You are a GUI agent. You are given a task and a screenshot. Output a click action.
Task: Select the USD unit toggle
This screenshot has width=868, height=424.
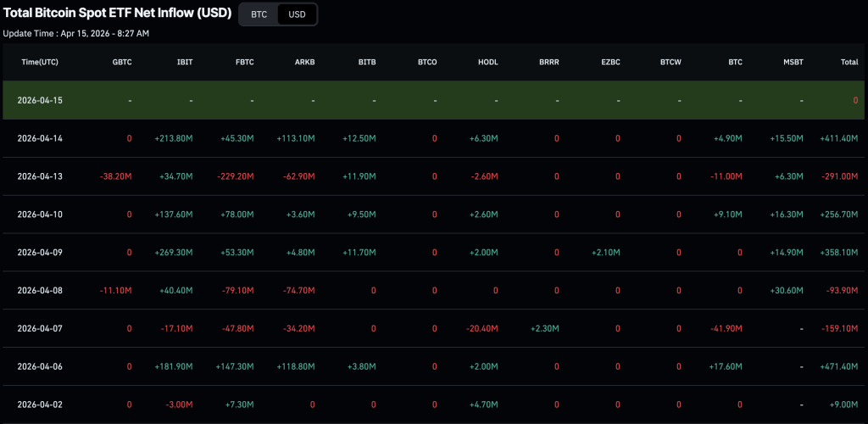297,14
